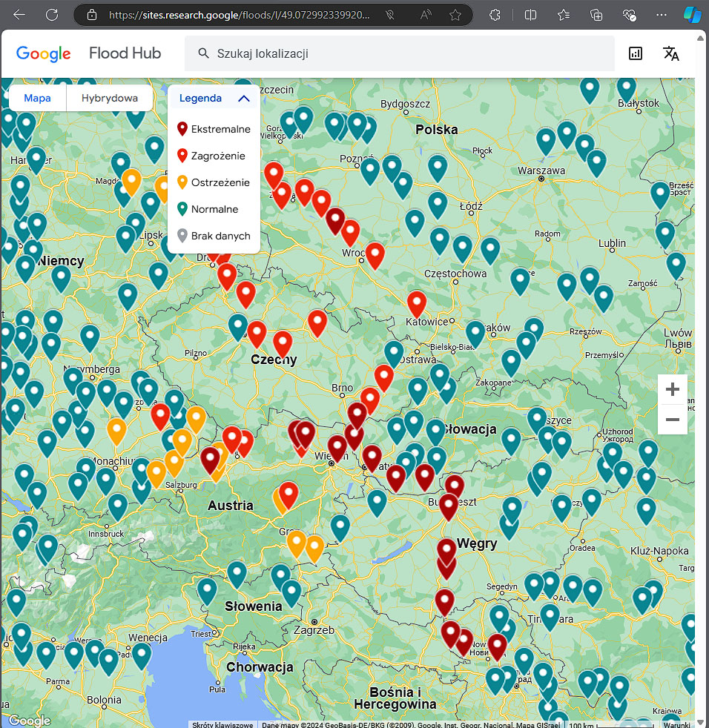Screen dimensions: 709x728
Task: Click the Bydgoszcz city label
Action: 405,104
